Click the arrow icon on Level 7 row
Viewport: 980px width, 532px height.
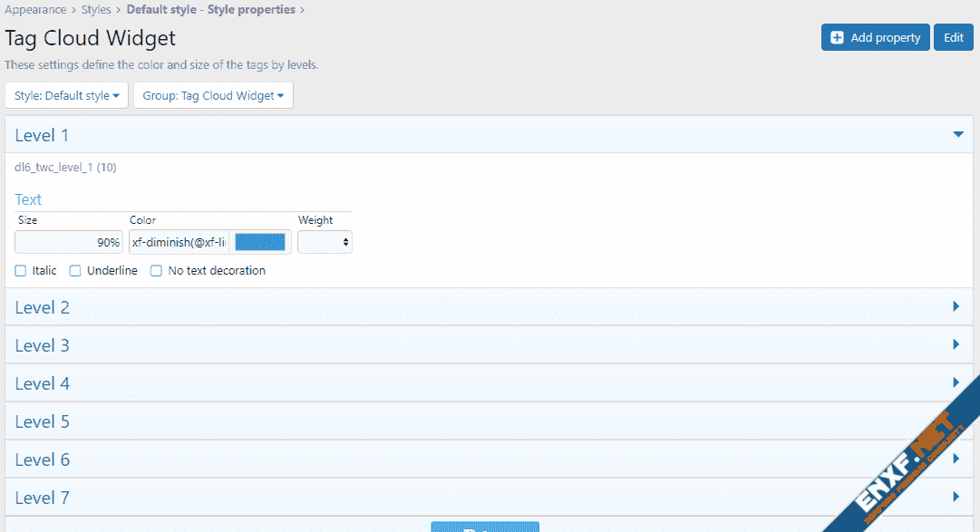pos(956,498)
